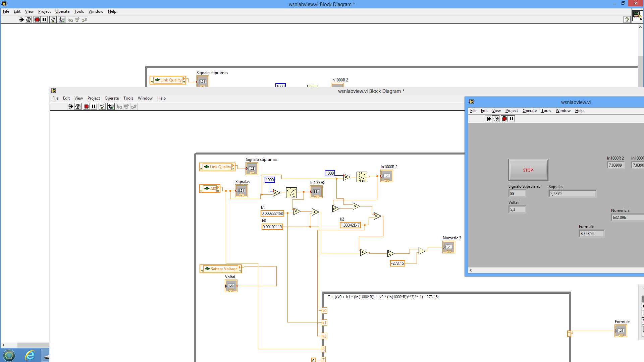
Task: Select the Operate menu in front panel
Action: pos(529,111)
